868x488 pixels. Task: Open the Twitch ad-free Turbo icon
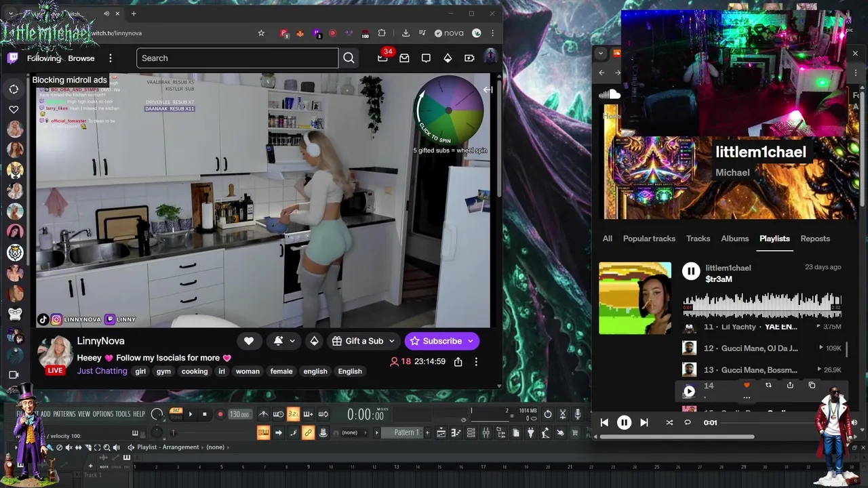tap(469, 58)
